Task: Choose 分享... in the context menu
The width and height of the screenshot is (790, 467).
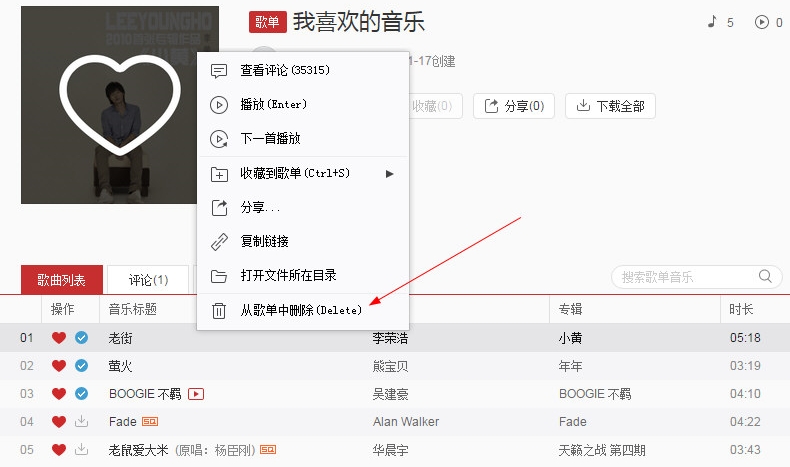Action: point(303,208)
